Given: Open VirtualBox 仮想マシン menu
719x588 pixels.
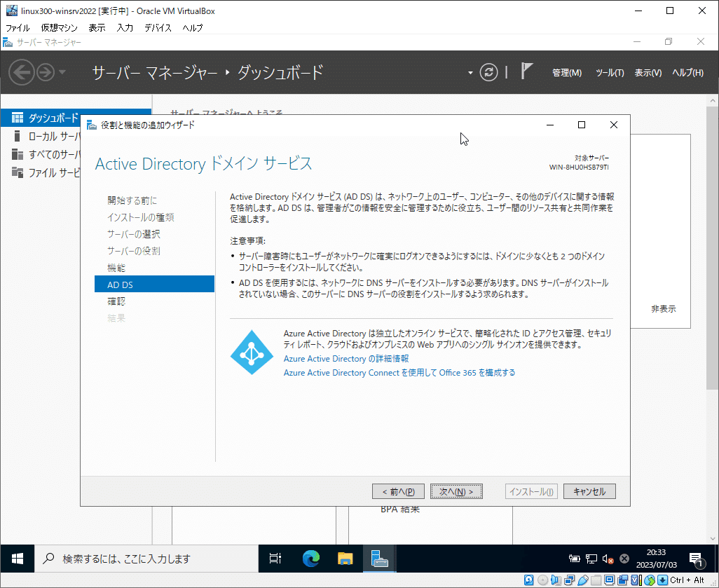Looking at the screenshot, I should click(x=59, y=27).
